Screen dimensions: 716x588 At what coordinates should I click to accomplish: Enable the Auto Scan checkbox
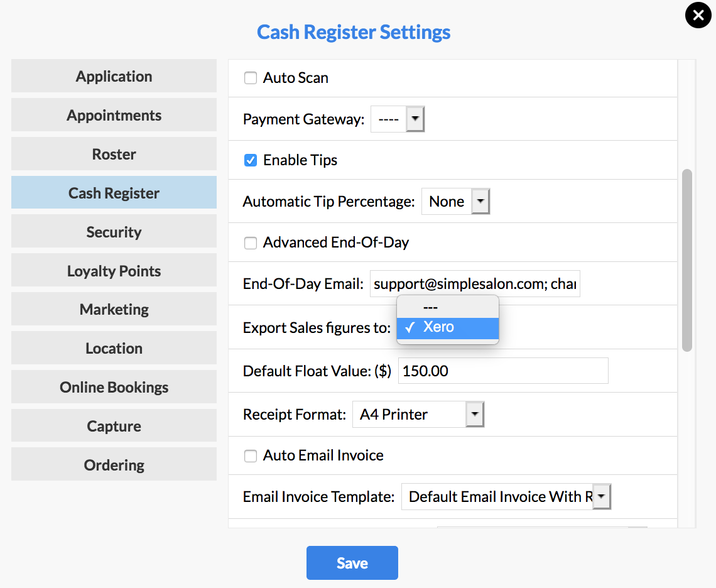point(250,78)
